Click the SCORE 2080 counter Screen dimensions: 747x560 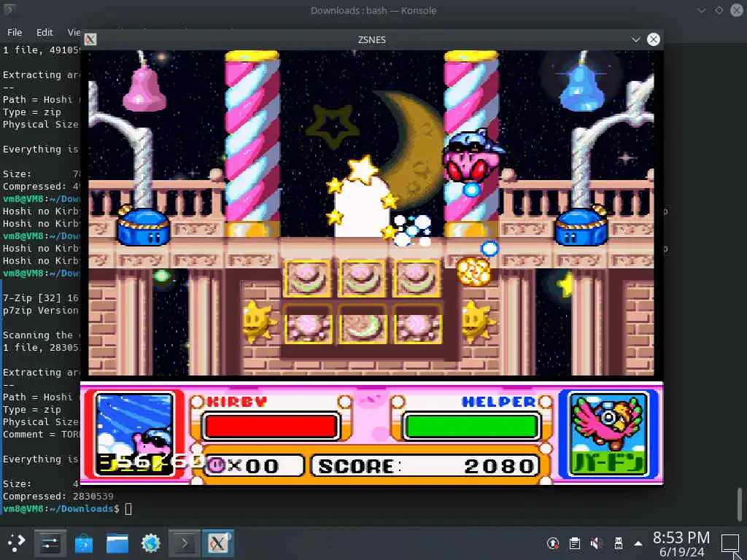tap(425, 466)
